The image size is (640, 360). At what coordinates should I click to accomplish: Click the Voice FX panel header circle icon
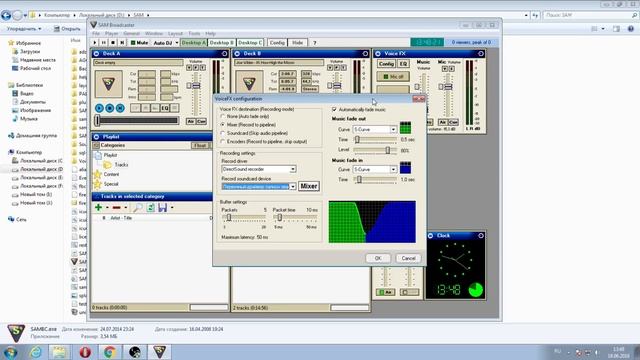pos(378,53)
